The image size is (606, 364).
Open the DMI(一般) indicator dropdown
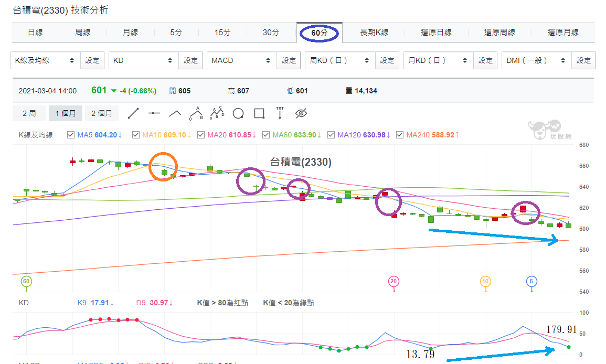pyautogui.click(x=536, y=60)
